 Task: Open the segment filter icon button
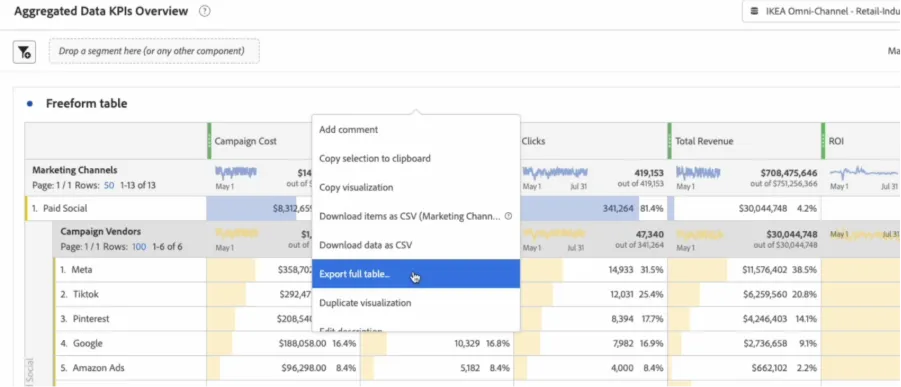24,52
